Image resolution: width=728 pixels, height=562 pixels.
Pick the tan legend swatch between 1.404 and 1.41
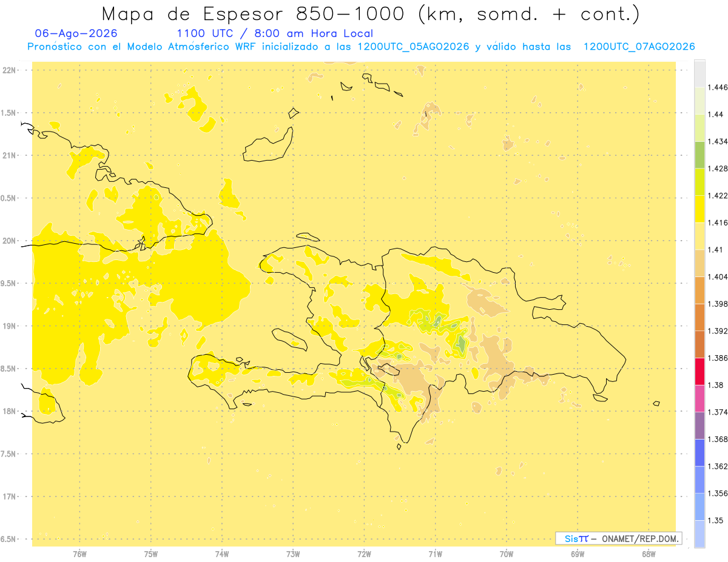(x=699, y=263)
